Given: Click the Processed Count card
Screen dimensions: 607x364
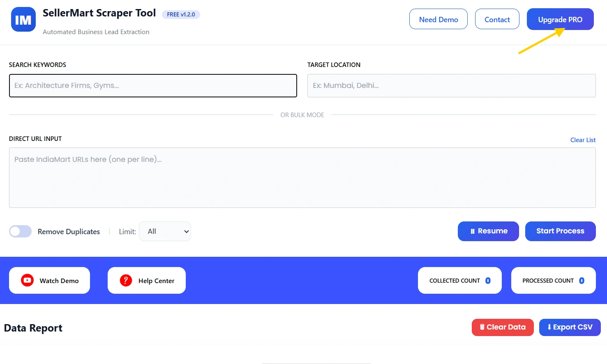Looking at the screenshot, I should click(554, 281).
